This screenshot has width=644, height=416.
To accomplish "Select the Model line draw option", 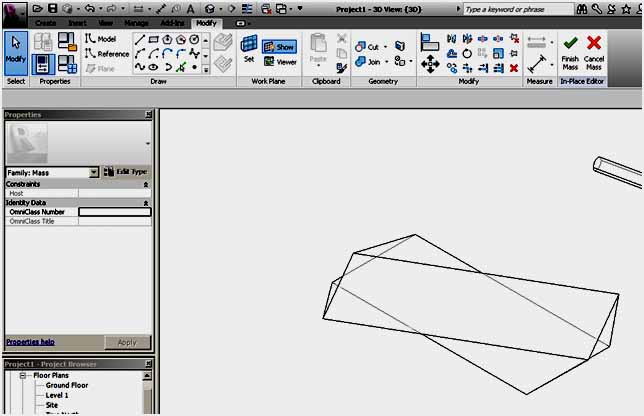I will click(100, 39).
